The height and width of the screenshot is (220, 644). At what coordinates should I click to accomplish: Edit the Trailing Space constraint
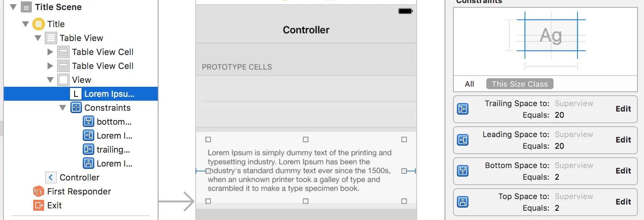point(623,109)
